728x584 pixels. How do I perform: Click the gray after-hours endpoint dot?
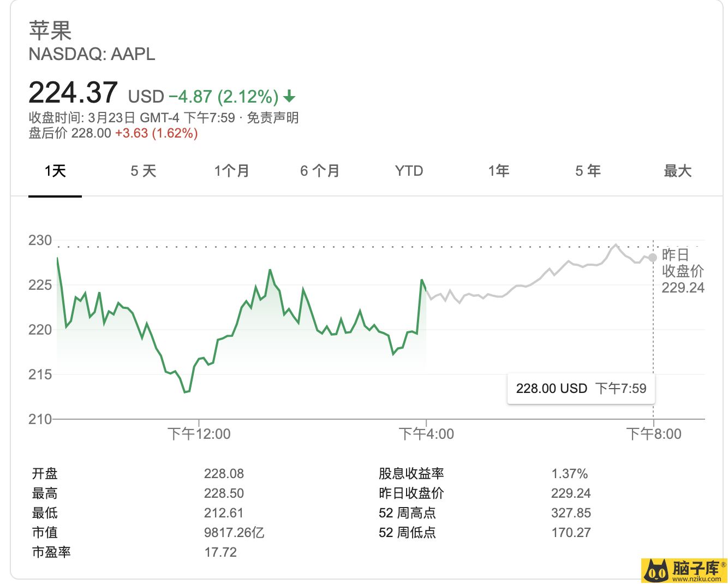(x=653, y=258)
